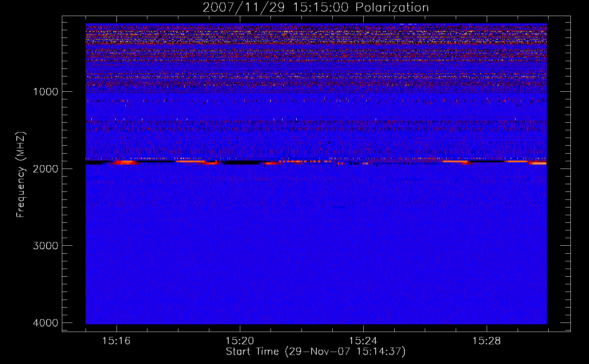Click the 'Start Time (29-Nov-07 15:14:37)' axis label

[x=316, y=352]
